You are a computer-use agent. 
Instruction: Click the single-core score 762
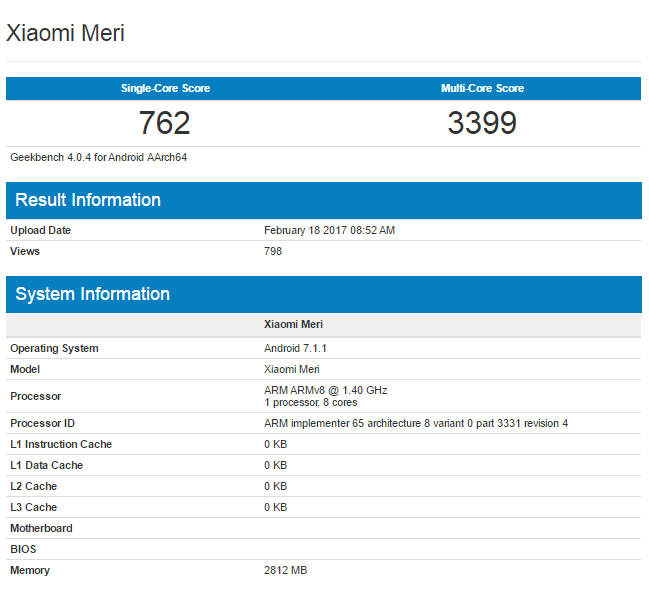click(164, 123)
